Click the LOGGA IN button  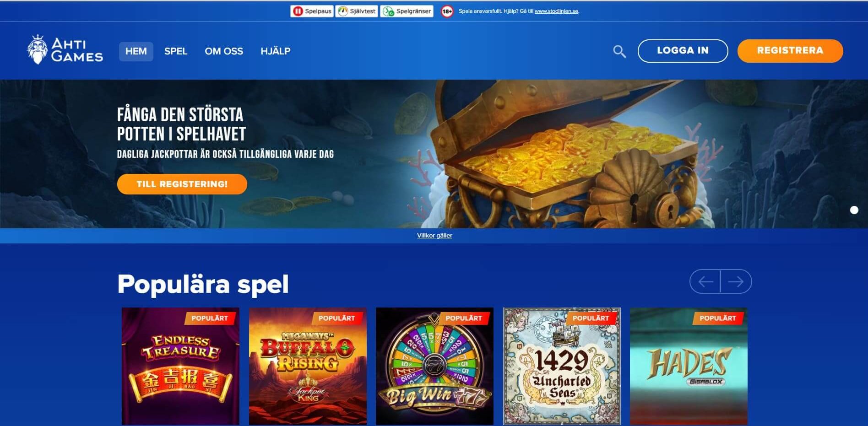[683, 51]
